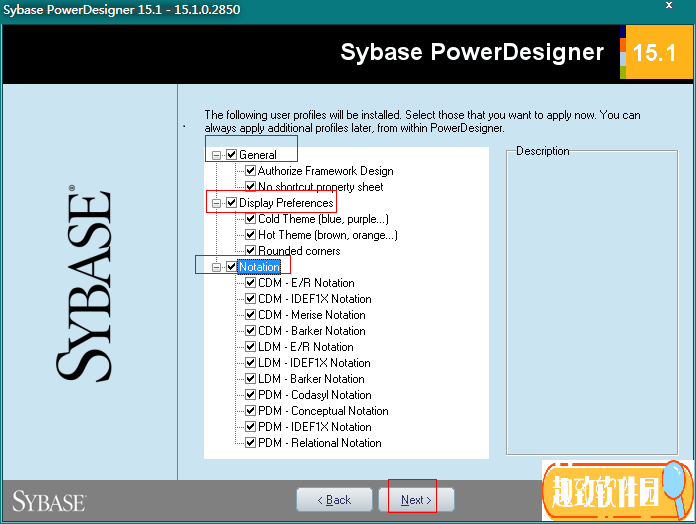Select the General label text
Image resolution: width=696 pixels, height=524 pixels.
pyautogui.click(x=258, y=155)
